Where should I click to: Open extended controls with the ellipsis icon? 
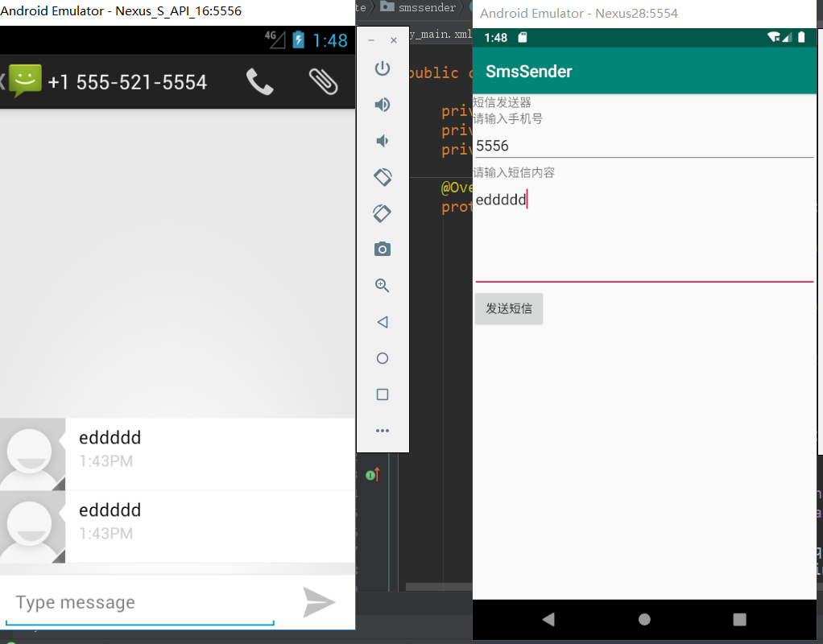click(383, 430)
